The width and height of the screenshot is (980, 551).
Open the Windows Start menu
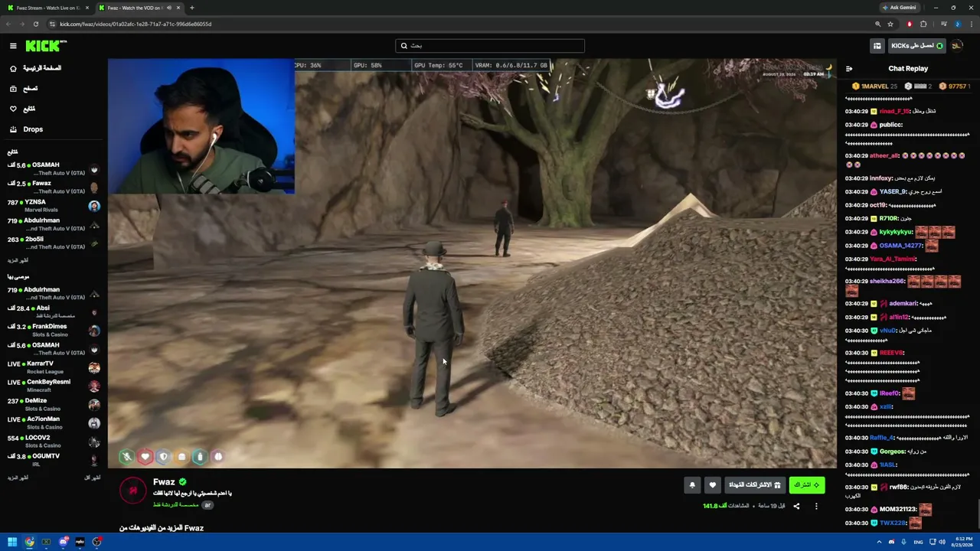click(x=12, y=542)
